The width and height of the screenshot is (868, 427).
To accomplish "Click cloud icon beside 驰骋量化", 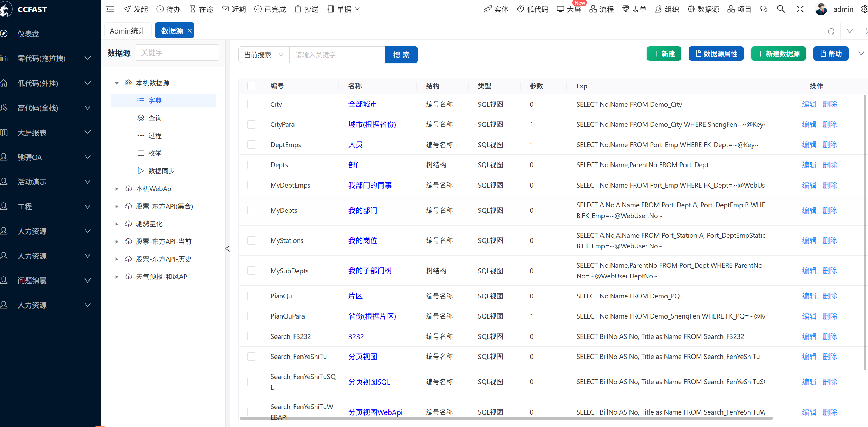I will pos(128,224).
